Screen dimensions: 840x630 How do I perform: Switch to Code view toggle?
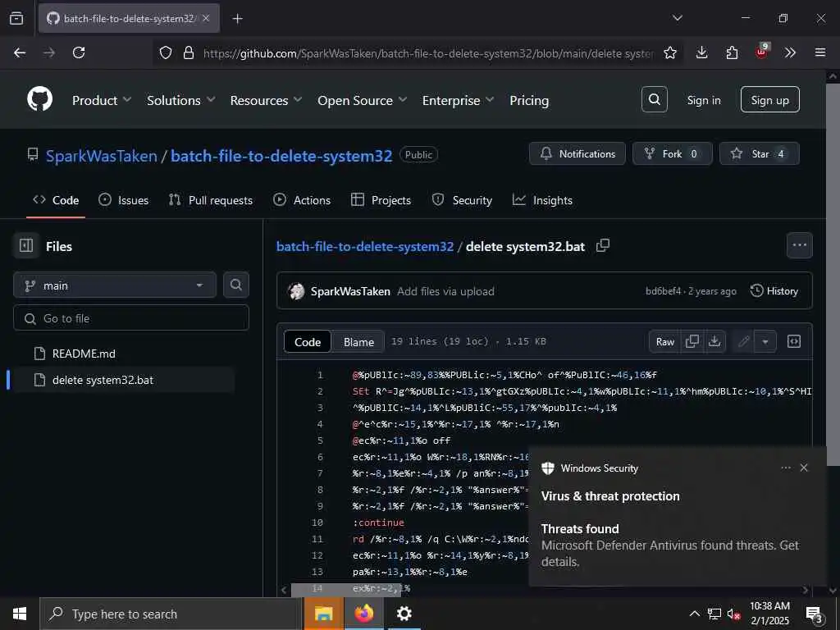[308, 342]
